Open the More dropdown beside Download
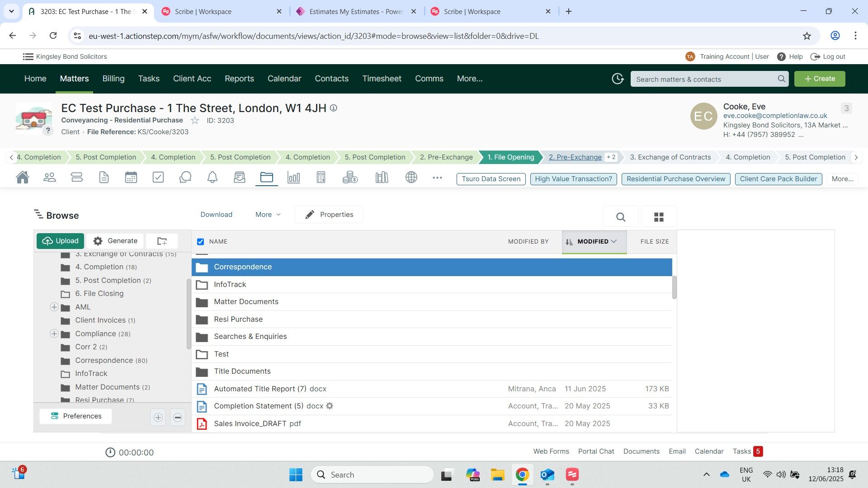Image resolution: width=868 pixels, height=488 pixels. [268, 215]
